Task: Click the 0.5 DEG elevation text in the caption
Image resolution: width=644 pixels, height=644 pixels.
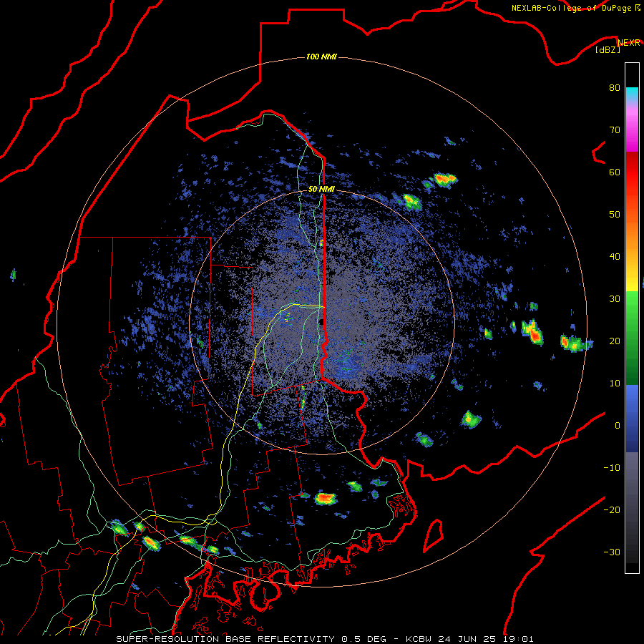Action: [364, 639]
